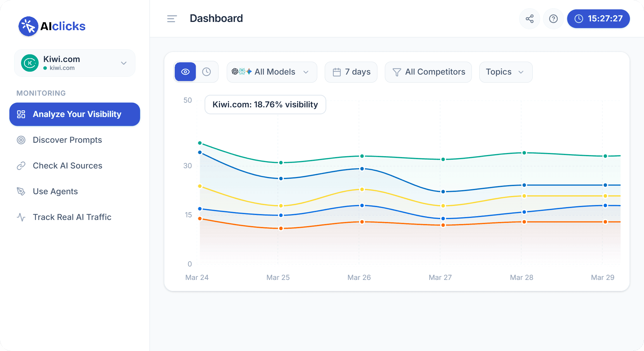Select Analyze Your Visibility menu item

[x=75, y=114]
